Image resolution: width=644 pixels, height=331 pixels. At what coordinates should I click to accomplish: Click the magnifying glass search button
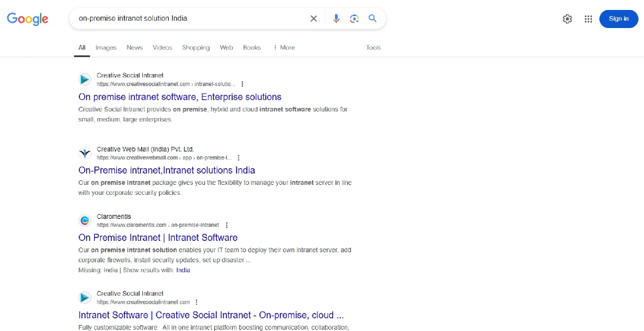[x=372, y=19]
